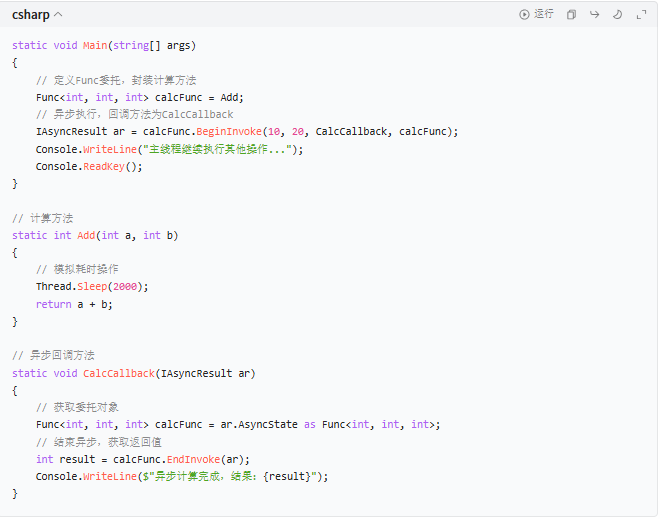Click the Thread.Sleep(2000) statement
The width and height of the screenshot is (660, 519).
click(92, 287)
